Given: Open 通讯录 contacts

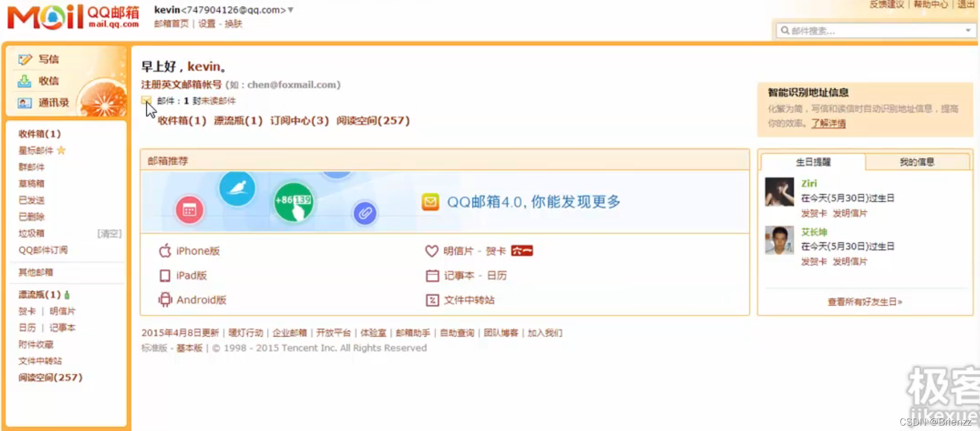Looking at the screenshot, I should [53, 102].
